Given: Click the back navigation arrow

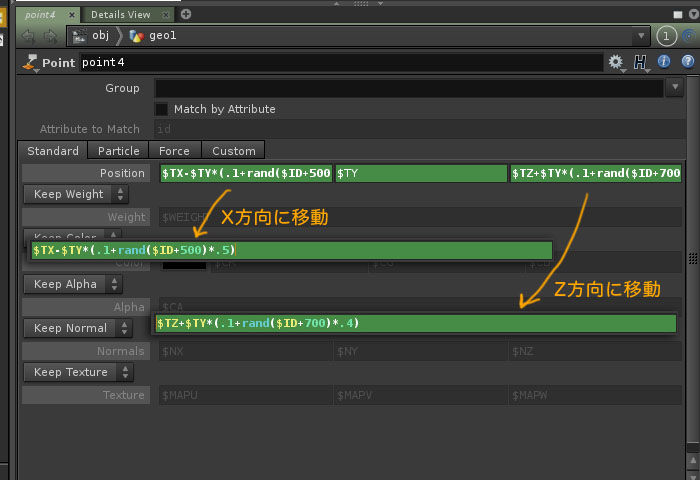Looking at the screenshot, I should (x=28, y=36).
